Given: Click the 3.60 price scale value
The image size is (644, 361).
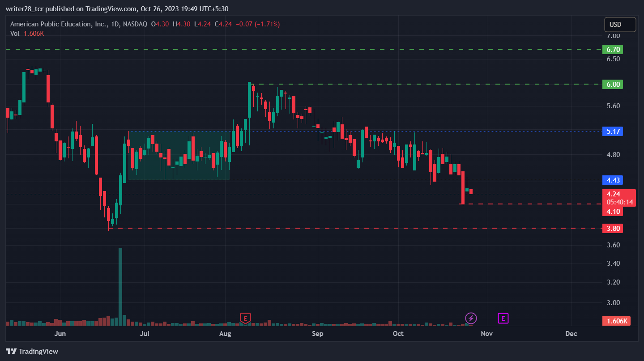Looking at the screenshot, I should 614,245.
